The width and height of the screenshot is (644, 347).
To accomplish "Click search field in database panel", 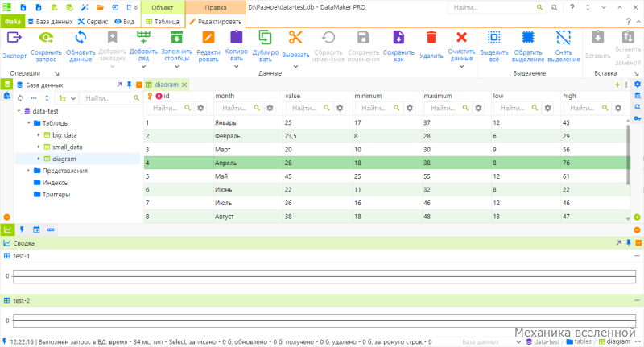I will pyautogui.click(x=109, y=98).
